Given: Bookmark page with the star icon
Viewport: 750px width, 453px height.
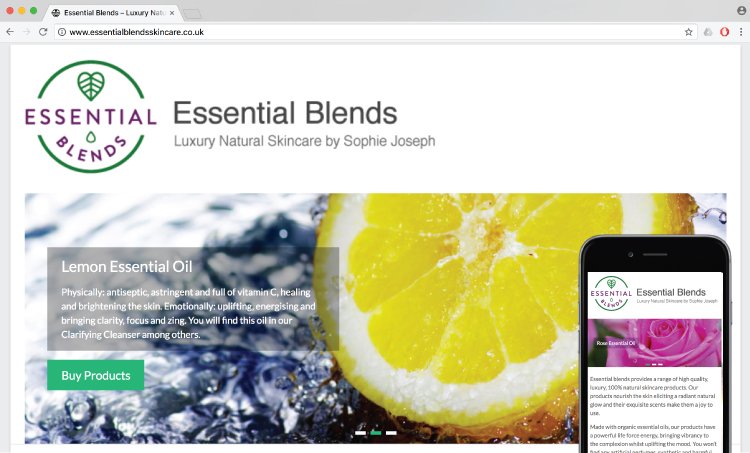Looking at the screenshot, I should click(688, 32).
